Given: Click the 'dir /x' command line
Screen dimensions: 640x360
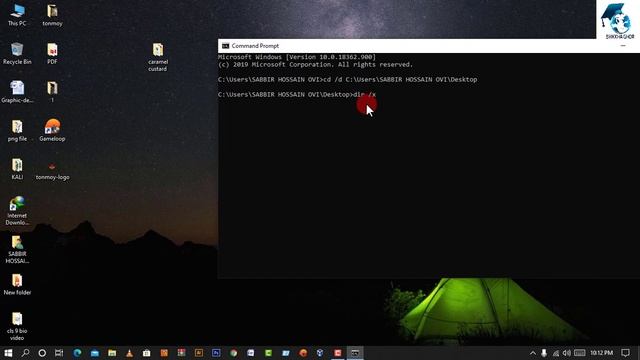Looking at the screenshot, I should pos(297,95).
